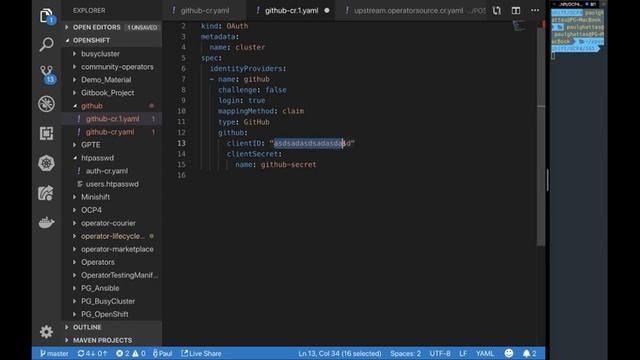Image resolution: width=640 pixels, height=360 pixels.
Task: Go to line via Ln 13, Col 34 indicator
Action: (340, 353)
